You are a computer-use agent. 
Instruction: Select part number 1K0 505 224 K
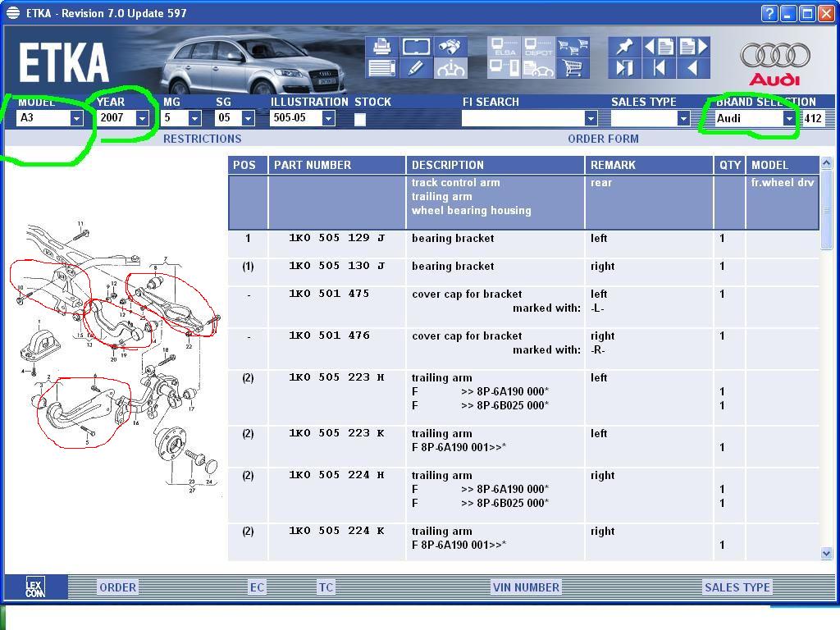[x=336, y=531]
